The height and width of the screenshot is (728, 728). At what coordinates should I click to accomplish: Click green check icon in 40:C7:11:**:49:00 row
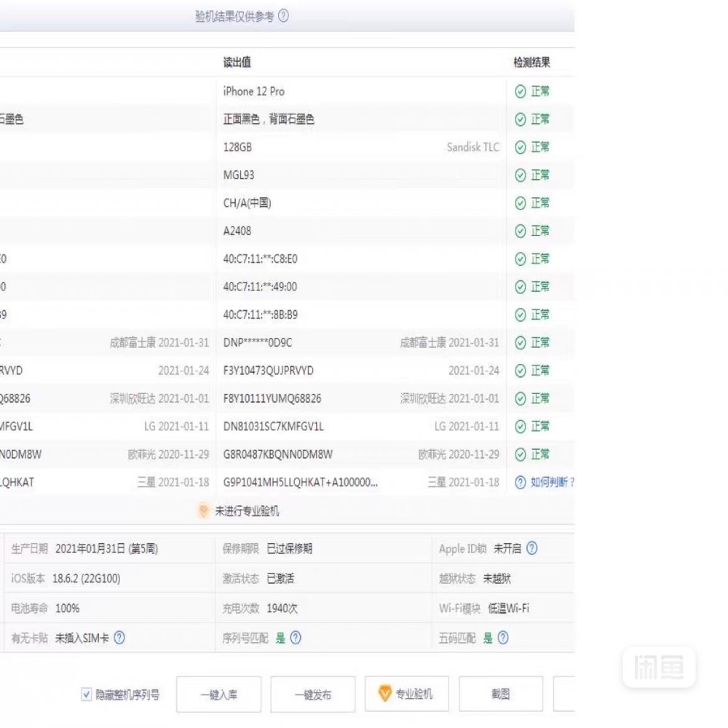[x=521, y=287]
